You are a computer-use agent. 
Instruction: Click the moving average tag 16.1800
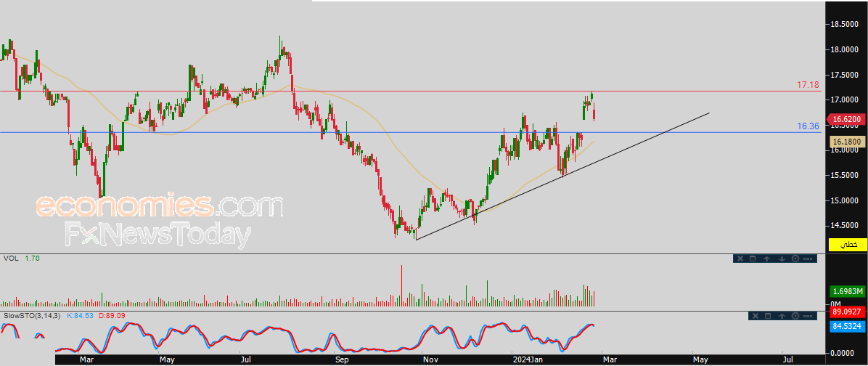point(846,142)
